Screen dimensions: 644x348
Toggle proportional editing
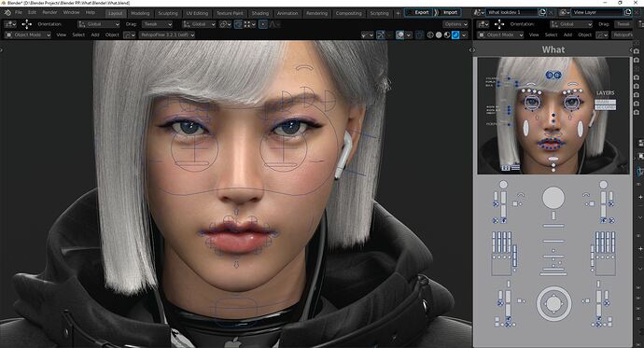click(x=263, y=24)
